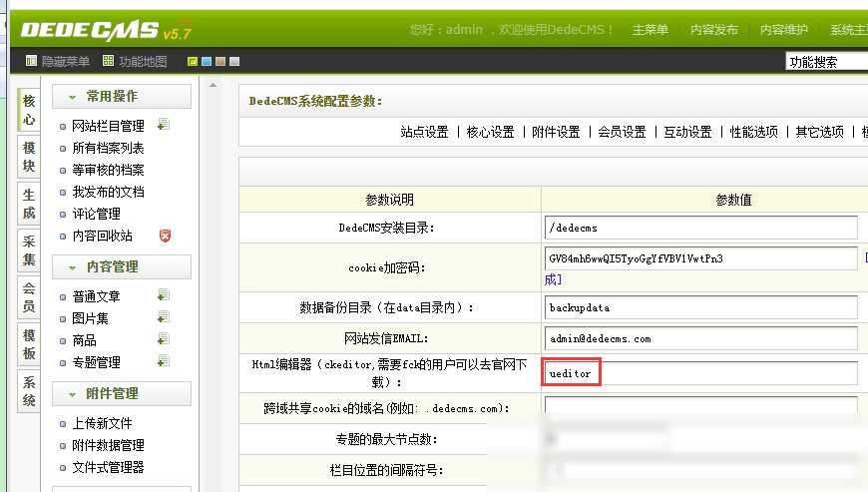This screenshot has width=868, height=492.
Task: Open 评论管理 menu item
Action: 97,214
